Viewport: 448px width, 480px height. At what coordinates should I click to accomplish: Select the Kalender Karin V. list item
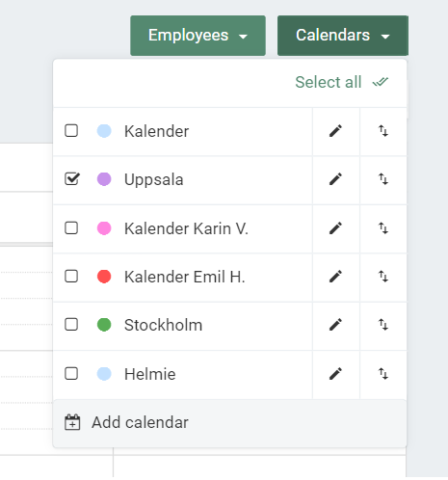(x=182, y=228)
